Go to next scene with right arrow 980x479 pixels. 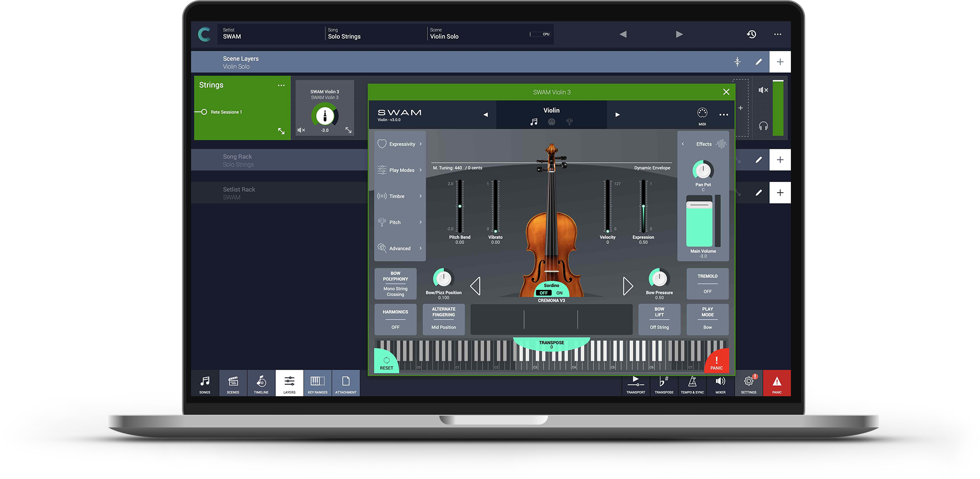click(x=679, y=34)
